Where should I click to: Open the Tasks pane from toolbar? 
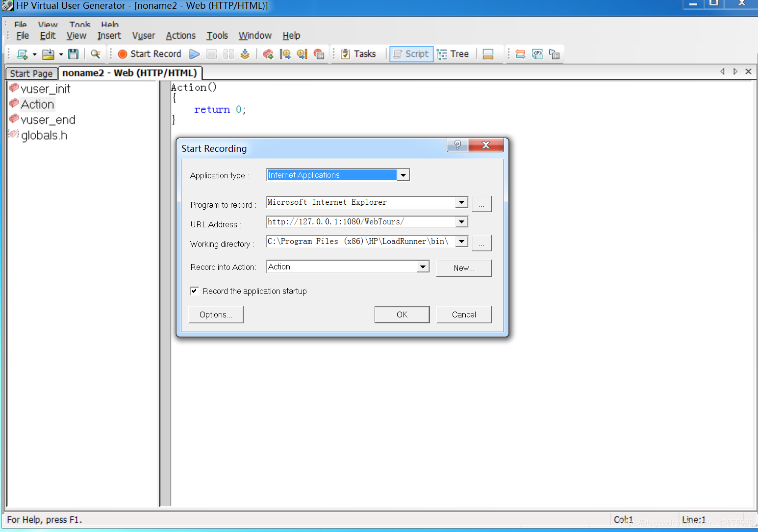358,54
